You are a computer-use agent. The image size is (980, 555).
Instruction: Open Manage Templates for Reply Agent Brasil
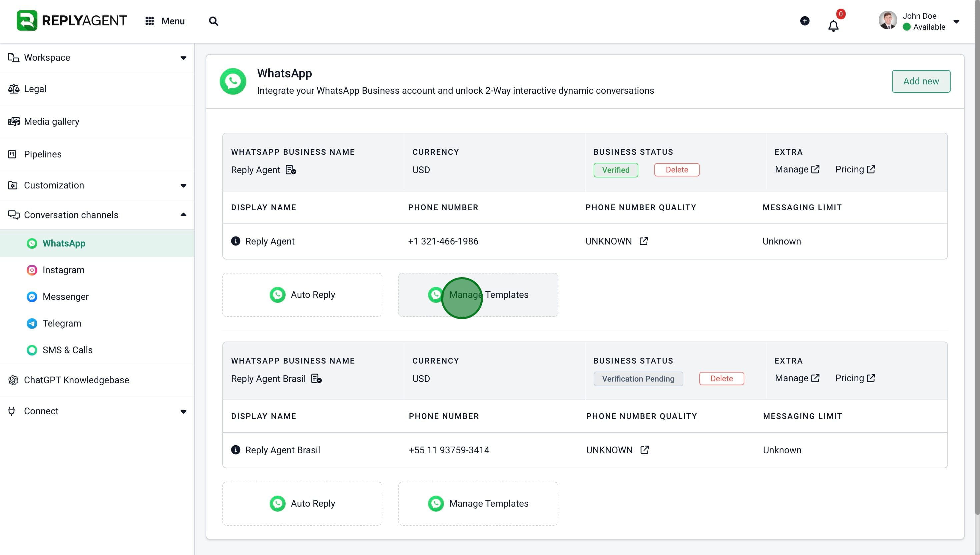point(478,504)
